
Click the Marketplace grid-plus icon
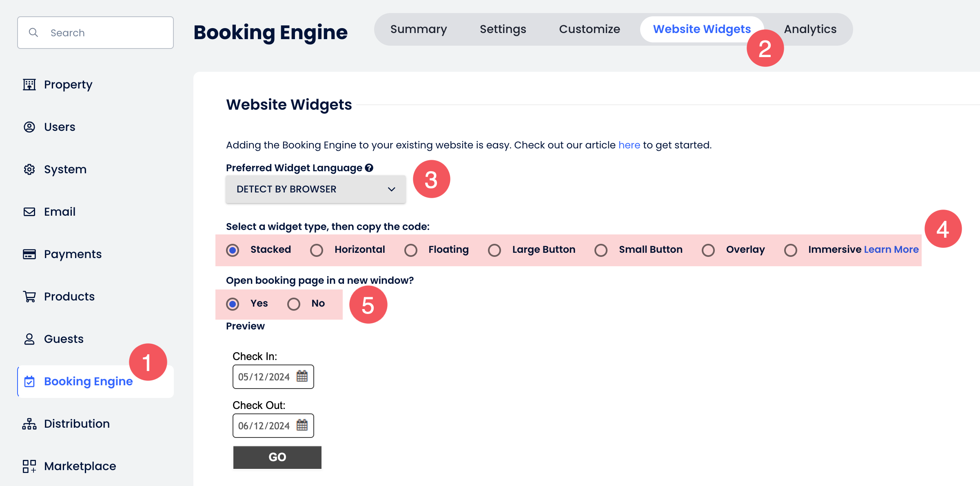(29, 466)
